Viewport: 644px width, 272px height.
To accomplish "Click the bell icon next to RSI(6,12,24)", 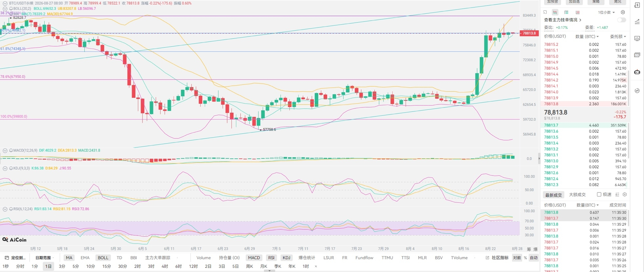I will (11, 209).
